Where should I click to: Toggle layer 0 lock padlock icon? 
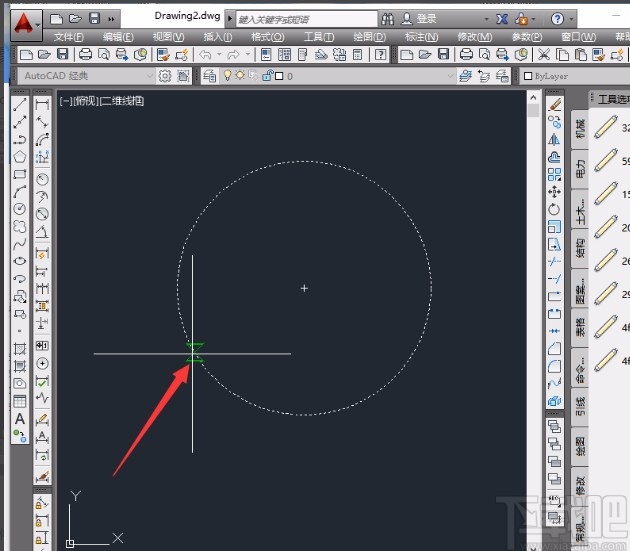coord(267,76)
